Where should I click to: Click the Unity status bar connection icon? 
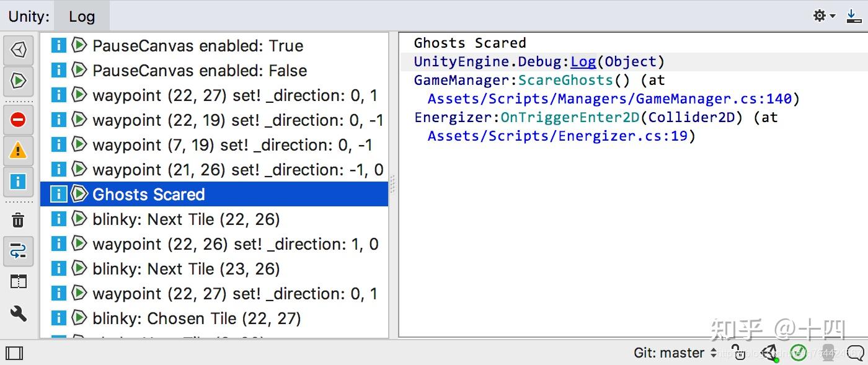pos(769,353)
